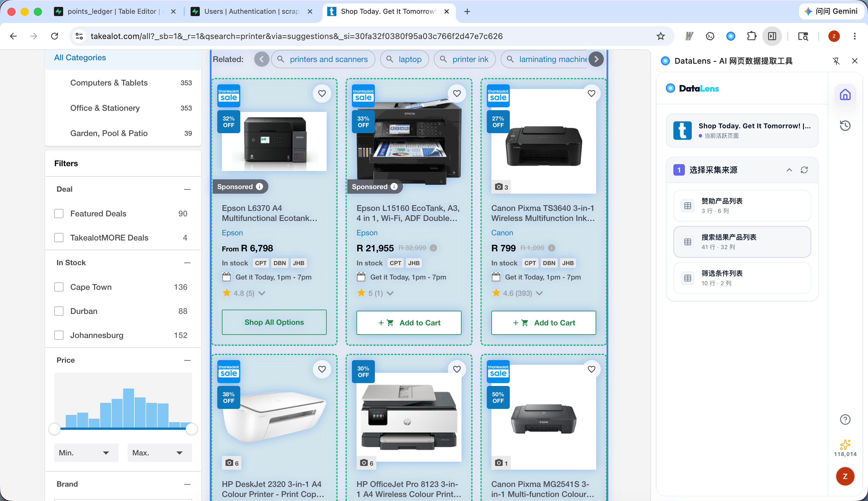Toggle the browser side panel icon
Screen dimensions: 868x501
[x=772, y=36]
